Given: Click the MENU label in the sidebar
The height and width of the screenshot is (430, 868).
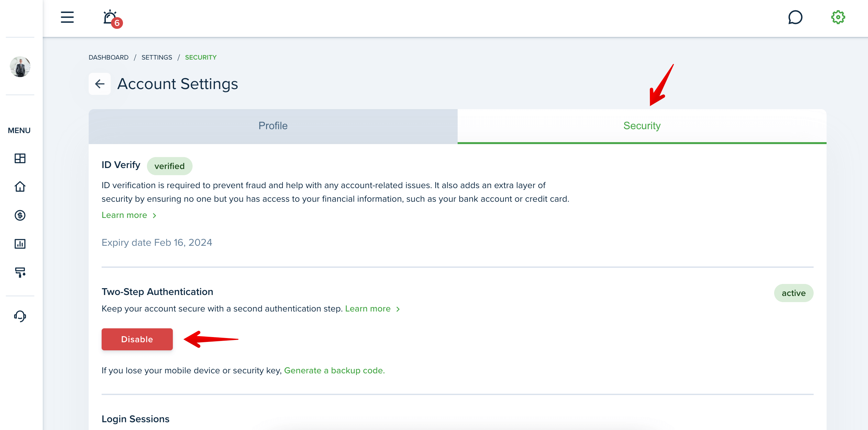Looking at the screenshot, I should point(19,130).
